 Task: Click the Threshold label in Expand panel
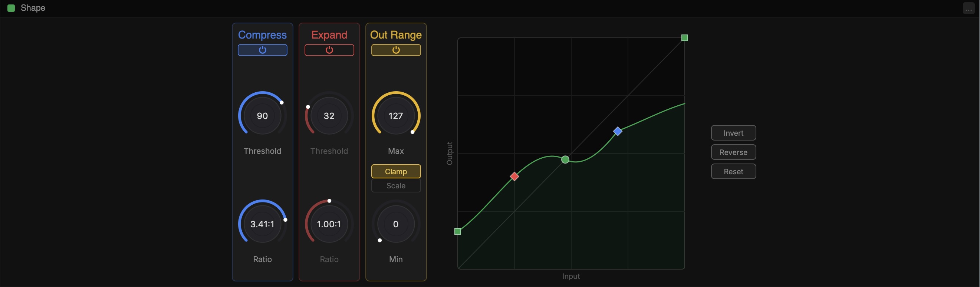pos(329,151)
